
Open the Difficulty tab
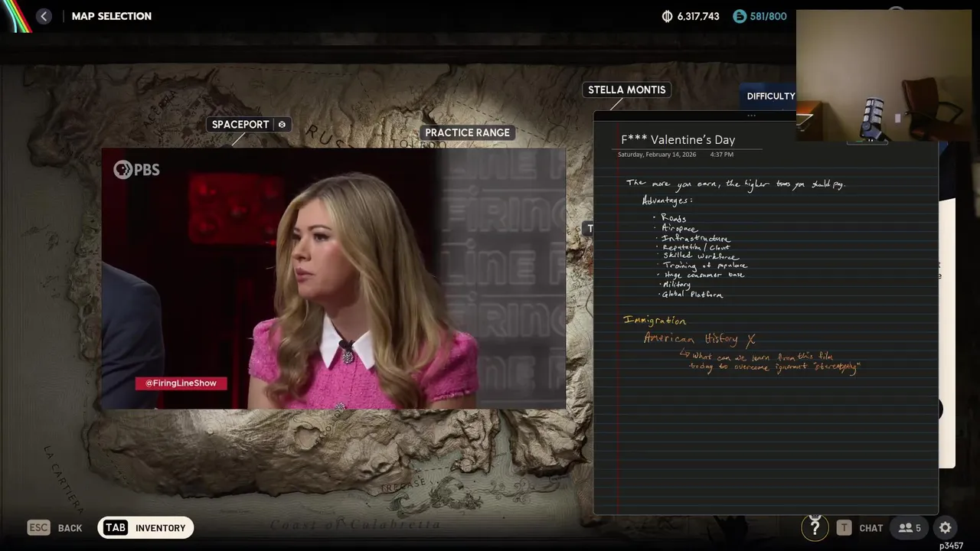click(771, 96)
